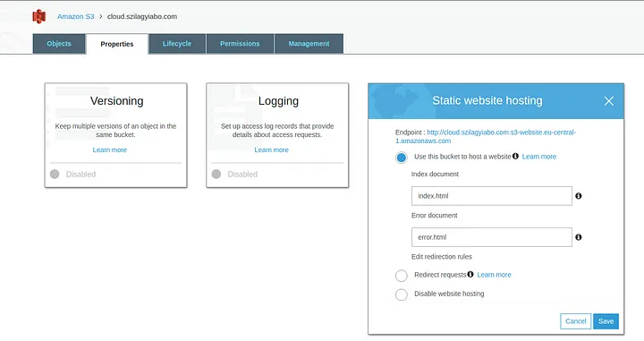
Task: Click the Cancel button
Action: 576,321
